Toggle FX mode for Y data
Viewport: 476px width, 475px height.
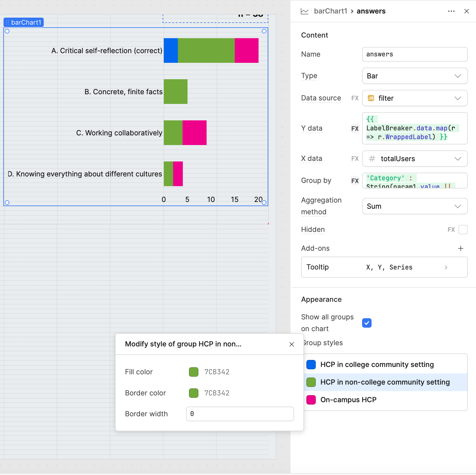click(355, 129)
